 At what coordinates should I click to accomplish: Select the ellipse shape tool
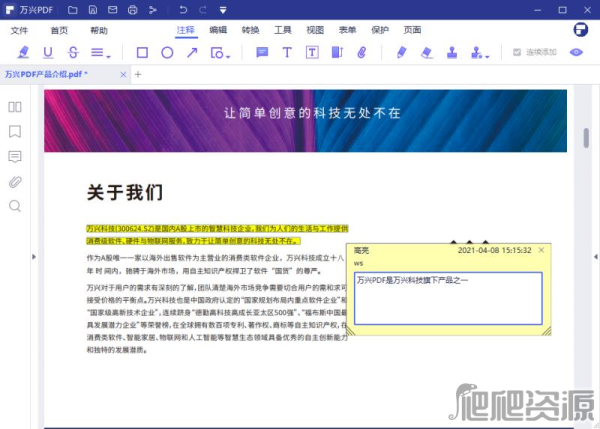pyautogui.click(x=167, y=52)
